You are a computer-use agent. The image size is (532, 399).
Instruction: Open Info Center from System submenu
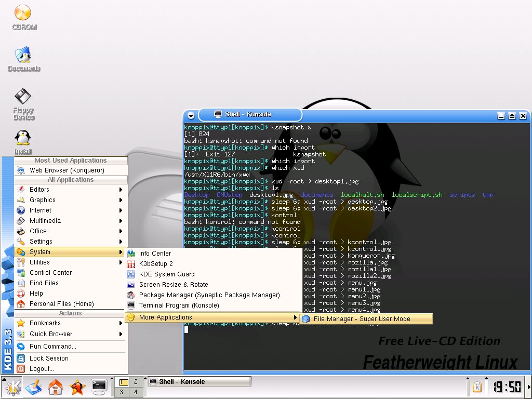point(214,254)
